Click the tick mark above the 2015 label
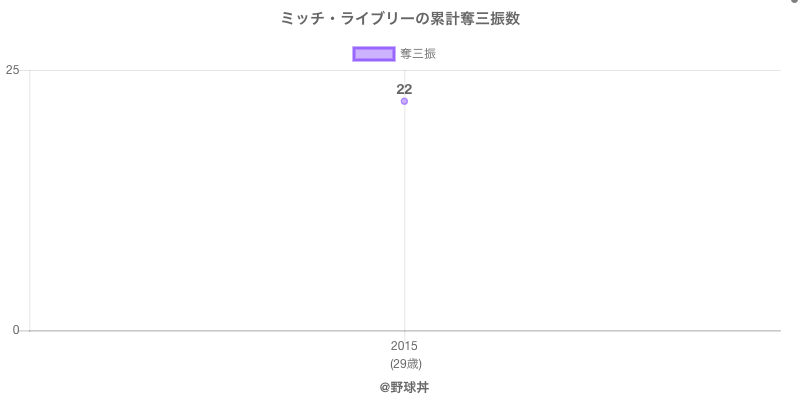Image resolution: width=800 pixels, height=400 pixels. pyautogui.click(x=404, y=335)
